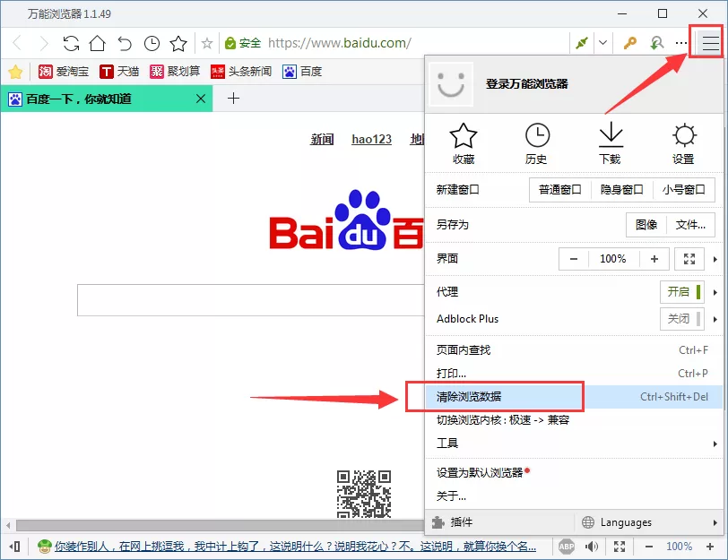Open history clock icon in toolbar
Screen dimensions: 728x560
152,44
